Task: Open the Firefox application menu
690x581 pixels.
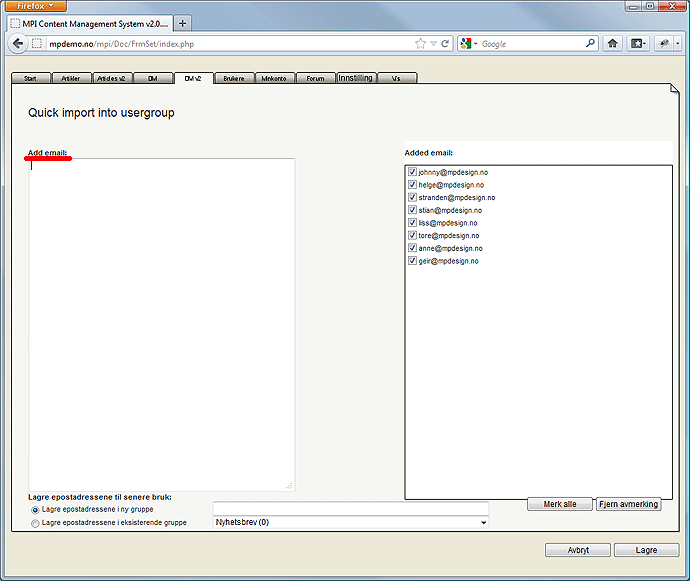Action: 34,6
